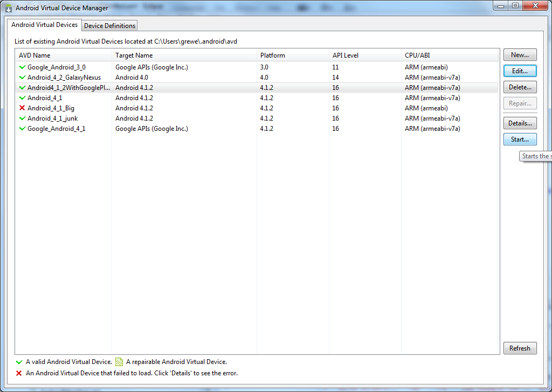The height and width of the screenshot is (392, 552).
Task: Delete the selected AVD with Delete... button
Action: [x=520, y=87]
